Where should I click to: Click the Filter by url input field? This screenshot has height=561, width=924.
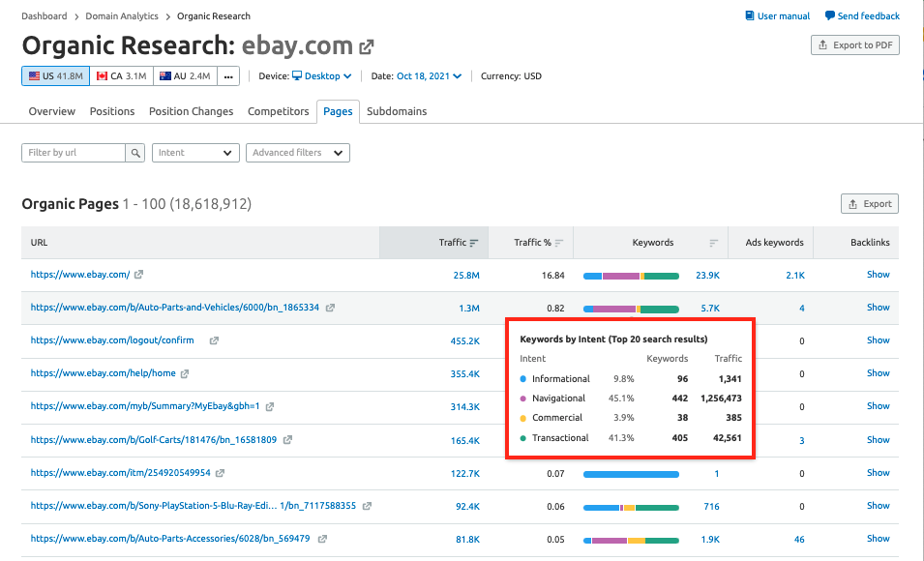74,153
